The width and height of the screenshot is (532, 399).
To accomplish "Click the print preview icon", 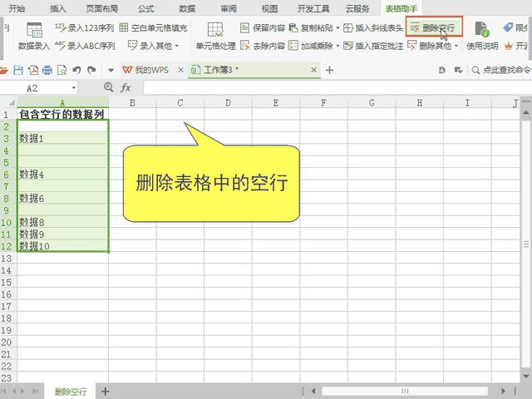I will pyautogui.click(x=62, y=70).
